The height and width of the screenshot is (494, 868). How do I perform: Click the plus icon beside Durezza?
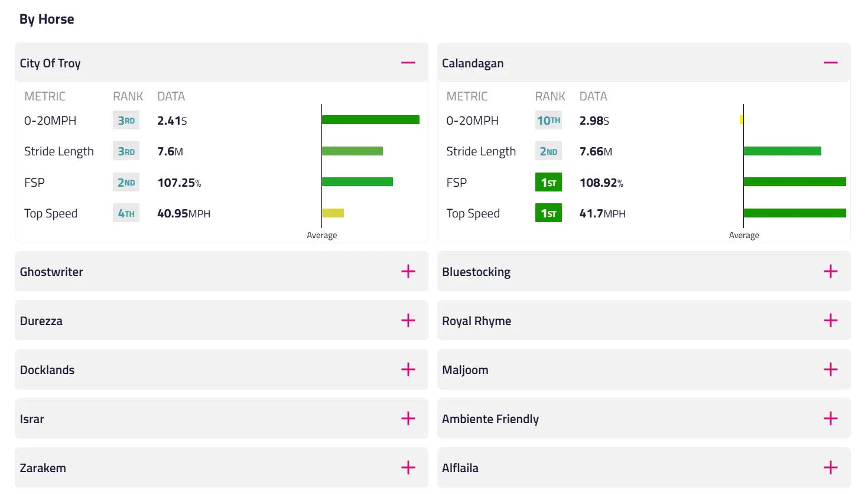[x=408, y=320]
